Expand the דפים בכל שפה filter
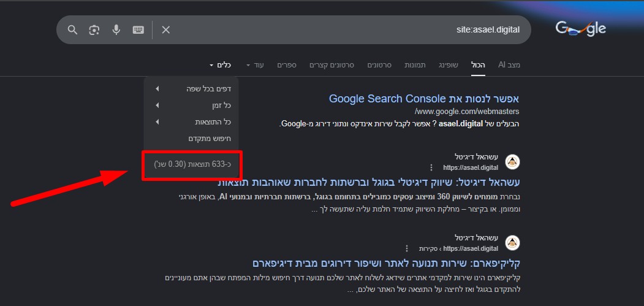 (x=192, y=88)
